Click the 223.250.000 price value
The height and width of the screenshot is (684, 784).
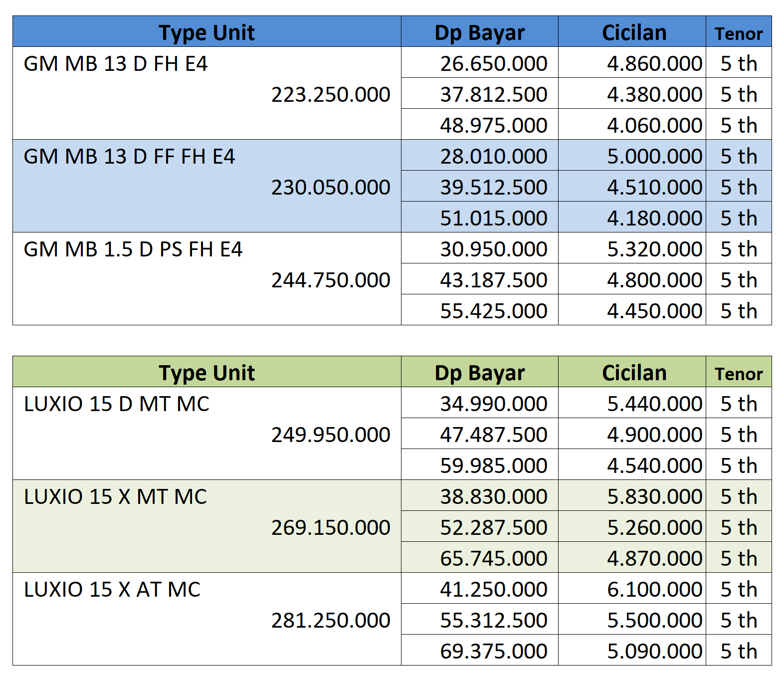(331, 95)
